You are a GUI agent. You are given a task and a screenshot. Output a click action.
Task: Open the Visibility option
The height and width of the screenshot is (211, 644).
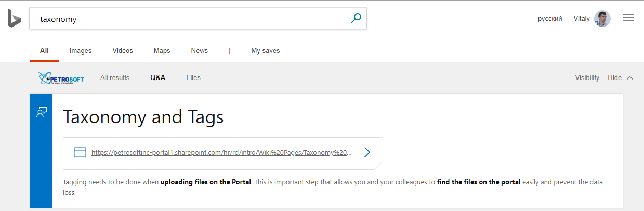(x=587, y=78)
